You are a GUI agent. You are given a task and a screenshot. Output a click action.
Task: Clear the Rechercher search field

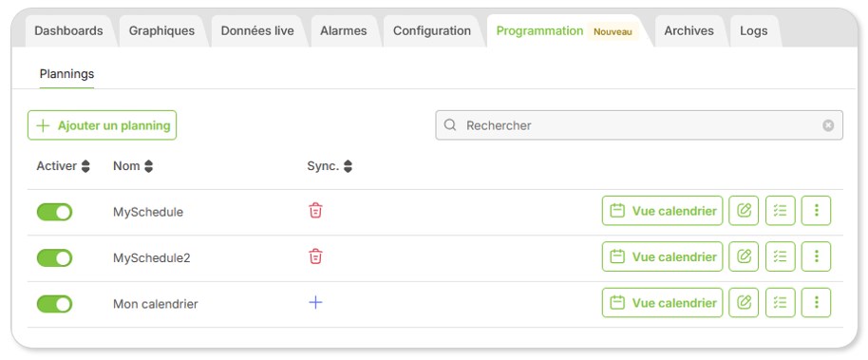click(827, 125)
